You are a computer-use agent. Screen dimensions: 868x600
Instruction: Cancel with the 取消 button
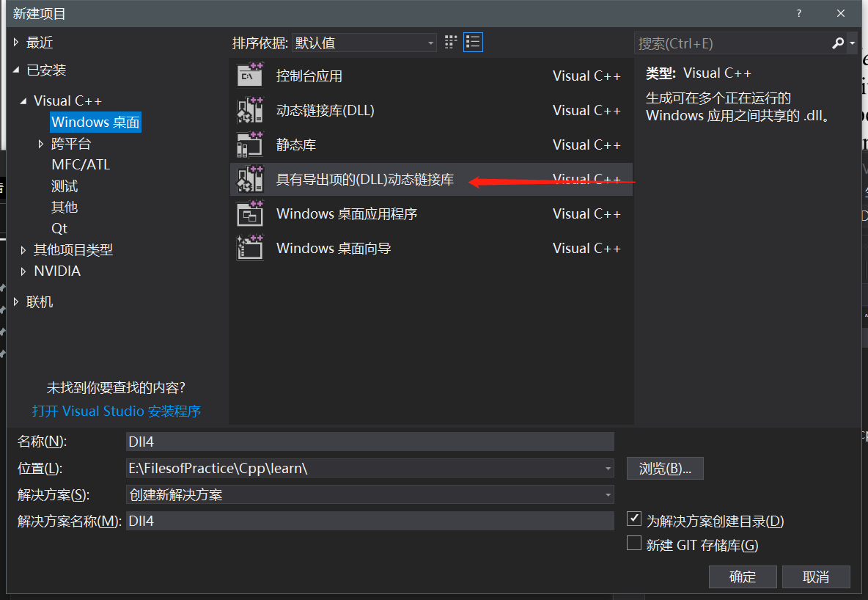coord(816,577)
